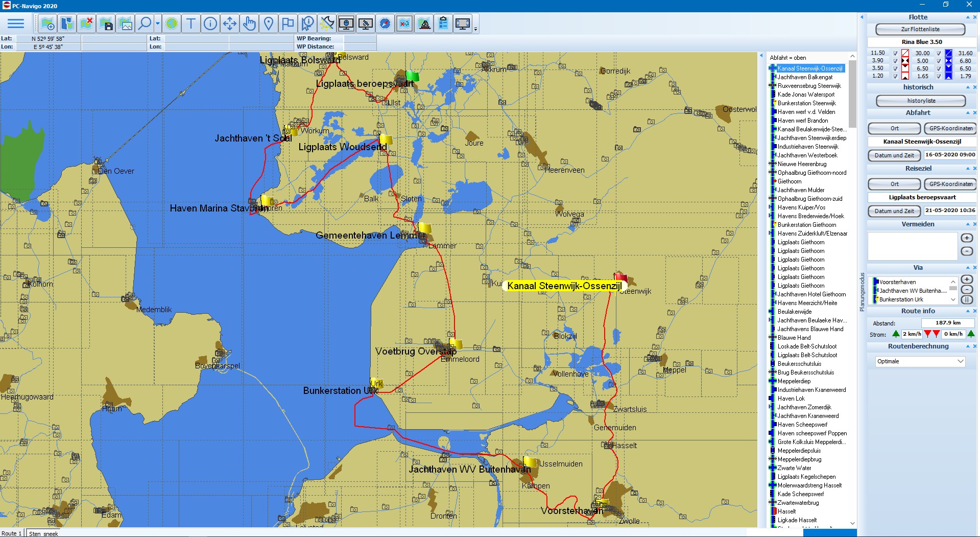Screen dimensions: 980x537
Task: Open the Optimale route calculation dropdown
Action: point(960,361)
